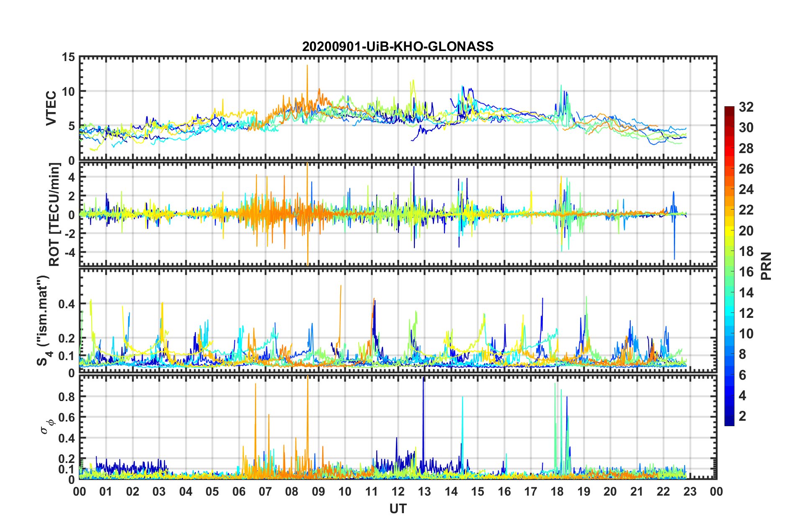
Task: Click the PRN colorbar label
Action: tap(766, 266)
